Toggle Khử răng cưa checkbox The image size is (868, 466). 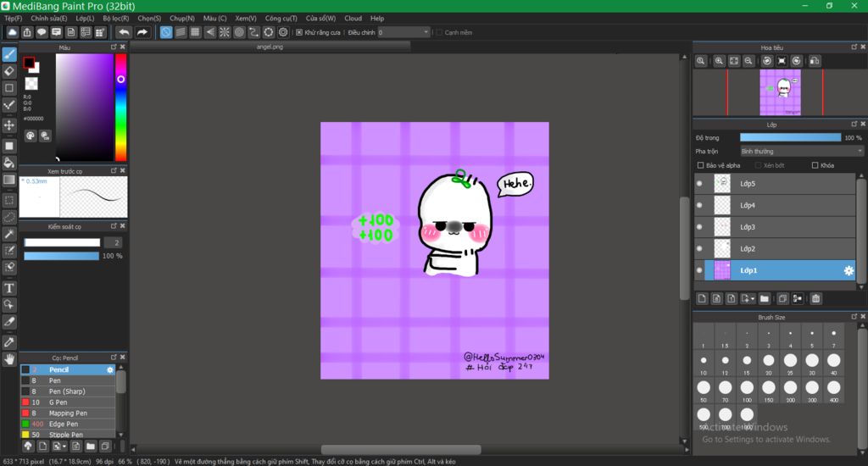click(299, 33)
